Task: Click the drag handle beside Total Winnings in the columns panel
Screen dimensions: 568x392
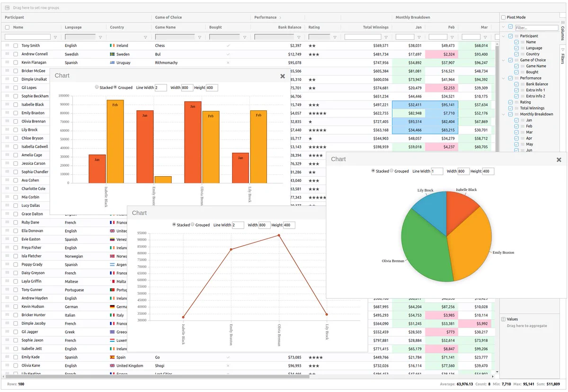Action: tap(516, 108)
